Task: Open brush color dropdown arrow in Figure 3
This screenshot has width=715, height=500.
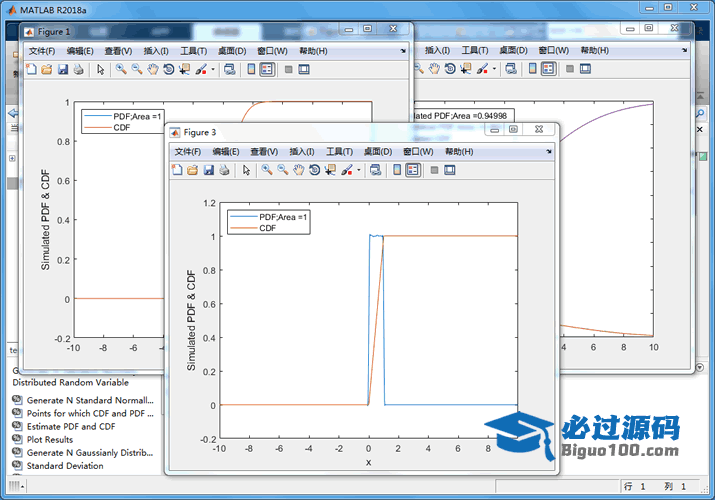Action: click(x=359, y=170)
